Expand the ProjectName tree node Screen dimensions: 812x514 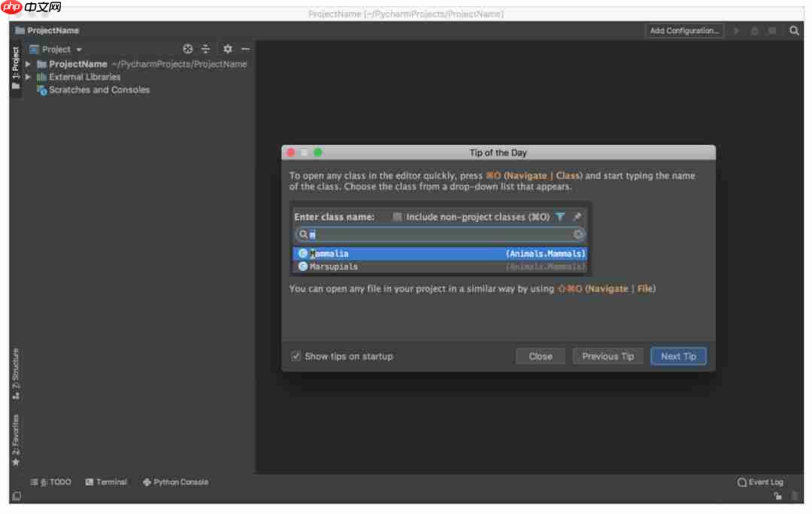click(28, 64)
